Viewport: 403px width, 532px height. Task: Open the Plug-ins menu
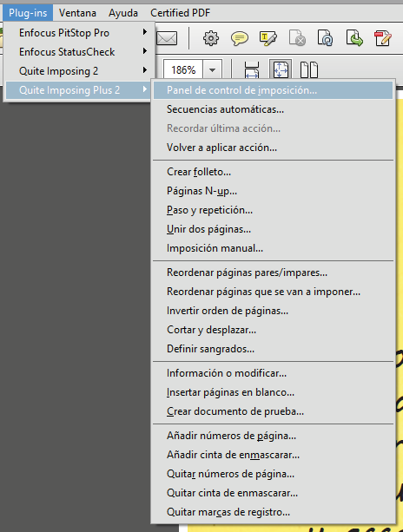click(x=28, y=13)
